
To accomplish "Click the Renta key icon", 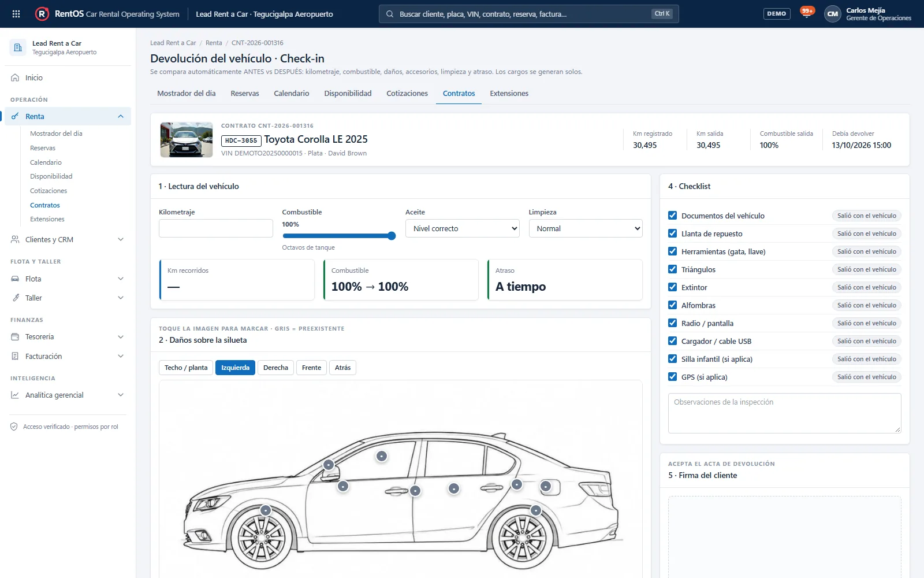I will [x=15, y=116].
